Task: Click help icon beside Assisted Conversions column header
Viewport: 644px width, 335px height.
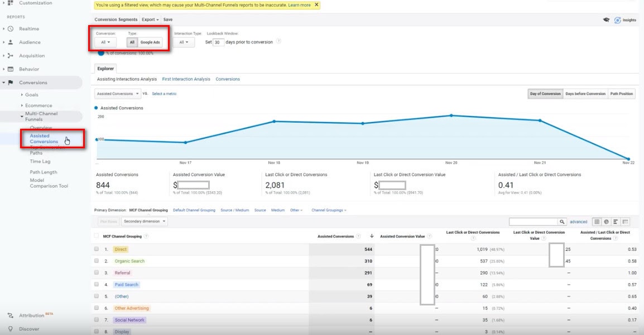Action: tap(359, 236)
